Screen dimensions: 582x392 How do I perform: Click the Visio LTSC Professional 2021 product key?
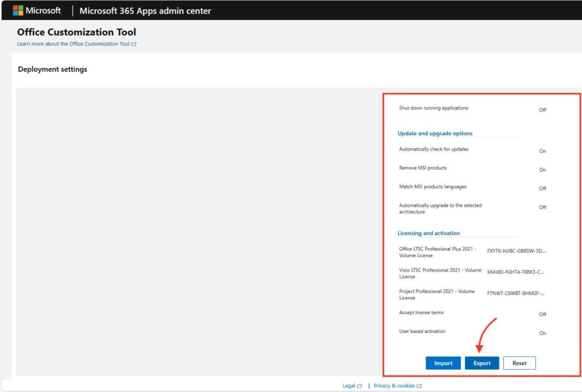point(516,272)
